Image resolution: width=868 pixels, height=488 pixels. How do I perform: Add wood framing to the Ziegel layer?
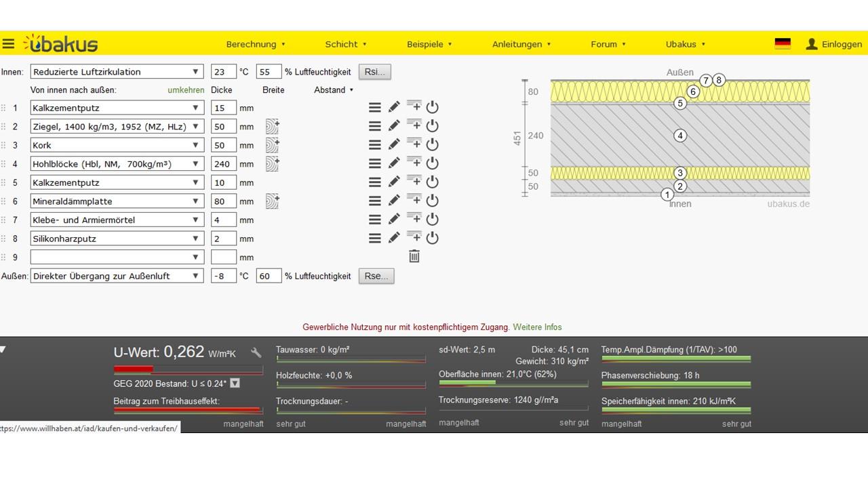coord(272,126)
